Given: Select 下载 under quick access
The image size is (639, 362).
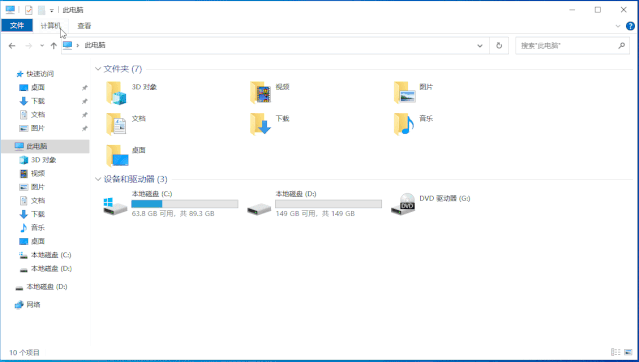Looking at the screenshot, I should pos(37,101).
